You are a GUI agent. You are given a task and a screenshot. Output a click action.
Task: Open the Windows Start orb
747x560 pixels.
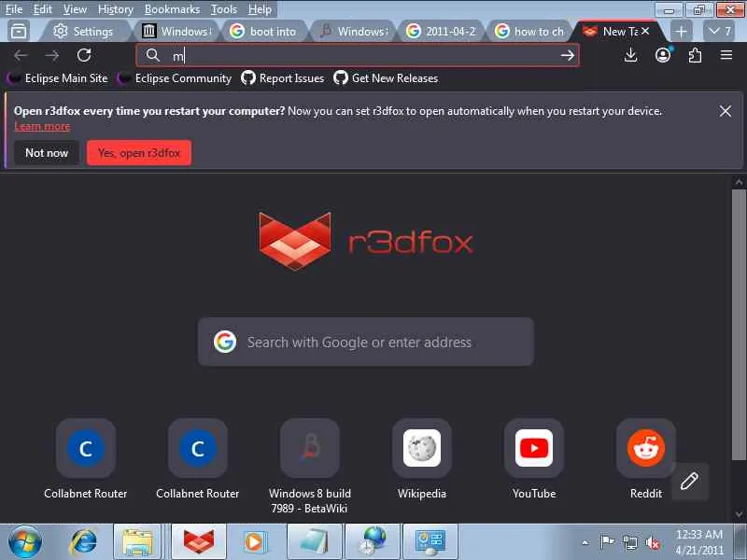(25, 542)
